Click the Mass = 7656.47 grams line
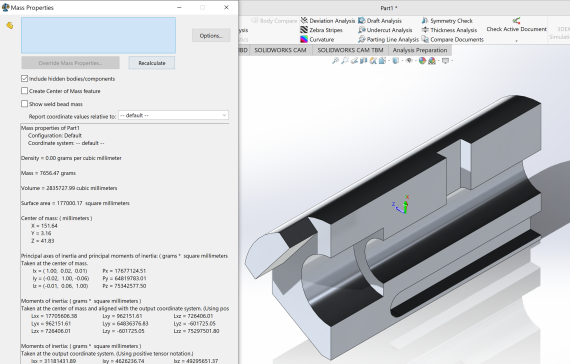The height and width of the screenshot is (364, 570). click(48, 173)
